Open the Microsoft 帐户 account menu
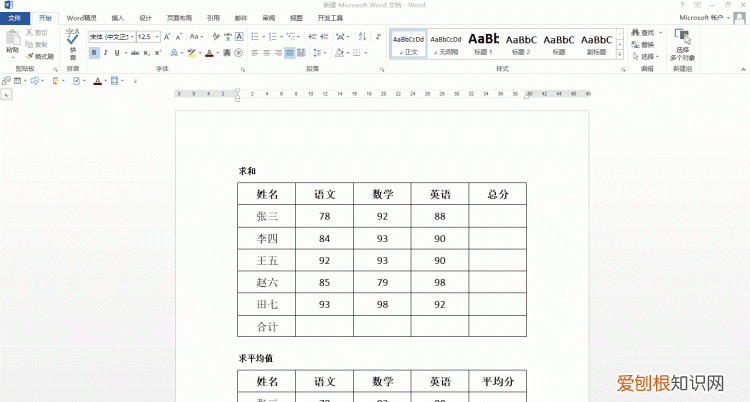 pos(704,18)
